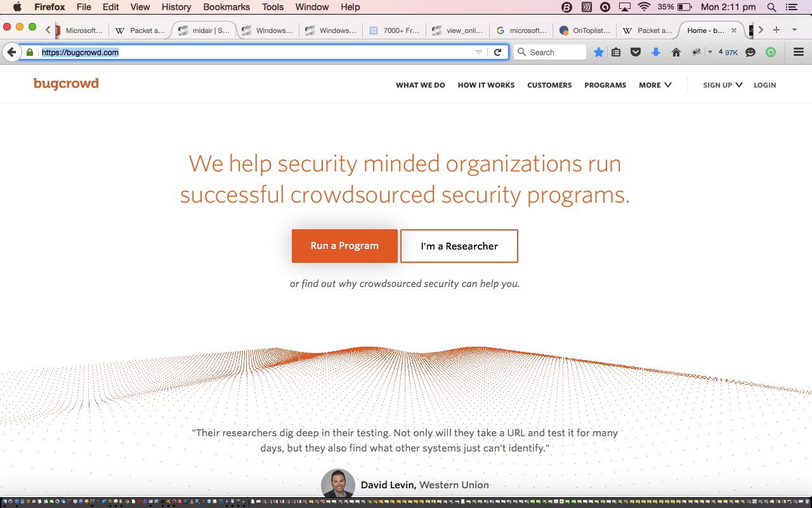Close the Home - bugcrowd tab
Screen dimensions: 812x508
[x=734, y=30]
